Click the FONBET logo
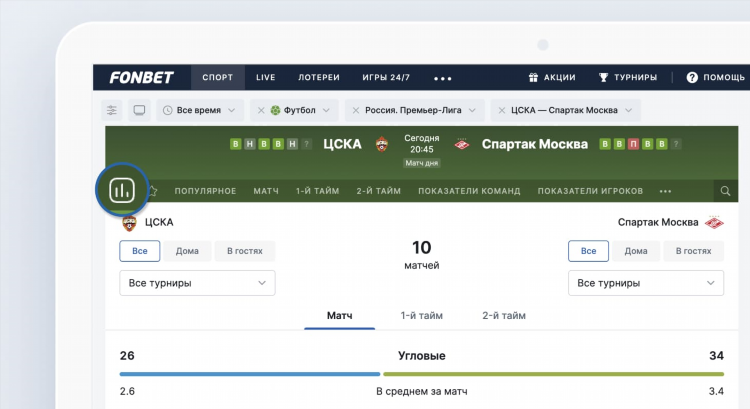 coord(142,77)
